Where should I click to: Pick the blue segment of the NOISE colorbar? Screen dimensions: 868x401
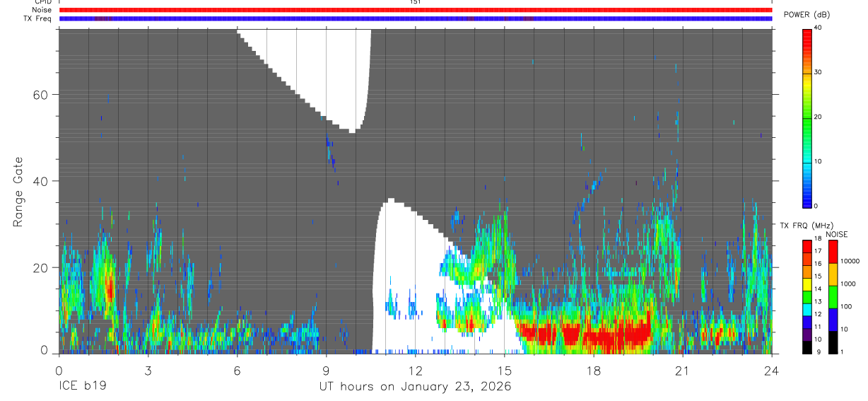tap(833, 318)
